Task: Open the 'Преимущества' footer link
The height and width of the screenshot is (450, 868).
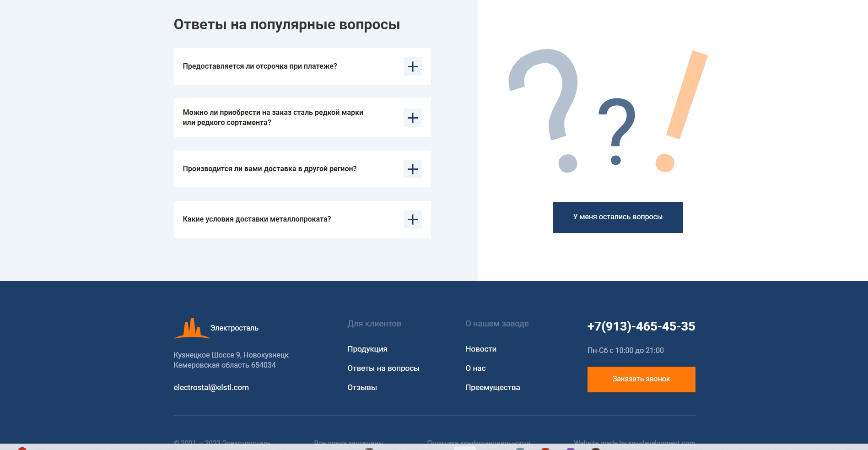Action: [x=492, y=387]
